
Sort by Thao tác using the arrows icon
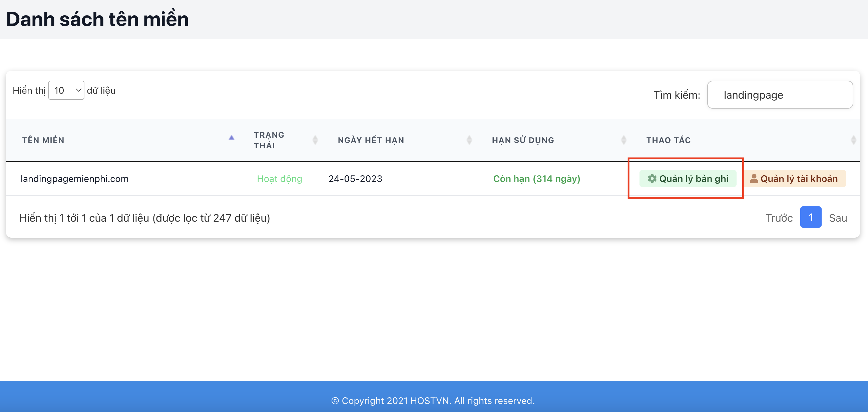(x=854, y=140)
